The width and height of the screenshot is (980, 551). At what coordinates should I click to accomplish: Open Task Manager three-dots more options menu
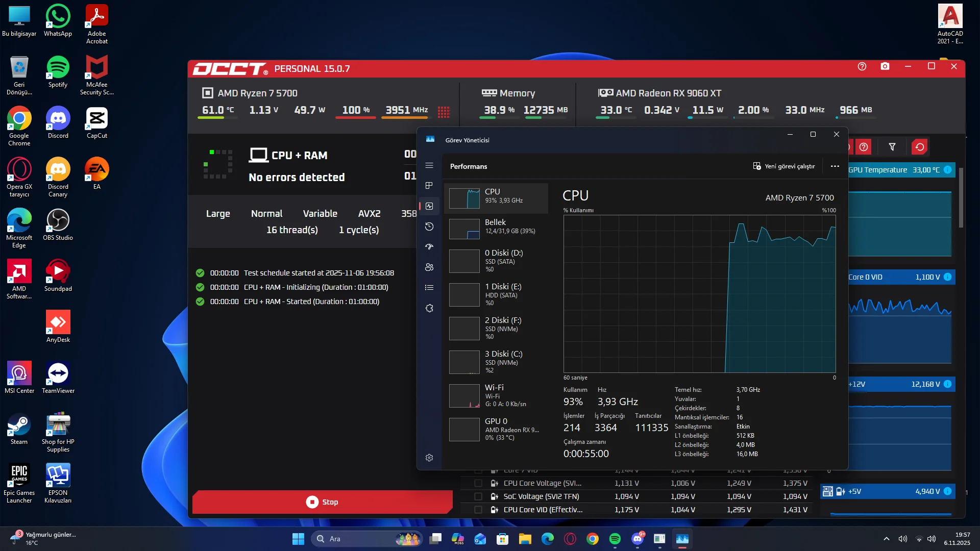[835, 166]
